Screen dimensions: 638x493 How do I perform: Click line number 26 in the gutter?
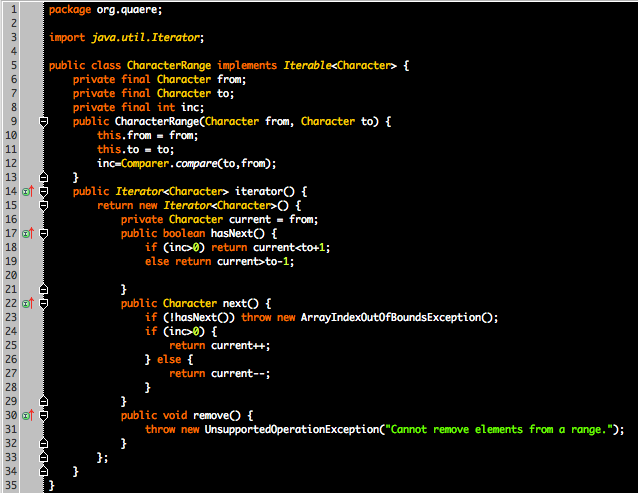click(x=11, y=359)
